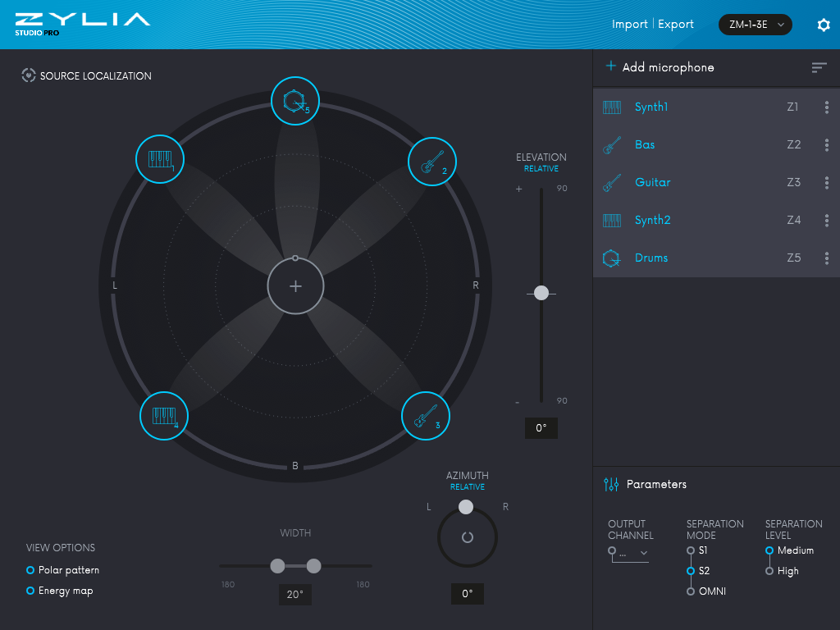Select S1 separation mode
Viewport: 840px width, 630px height.
tap(689, 550)
